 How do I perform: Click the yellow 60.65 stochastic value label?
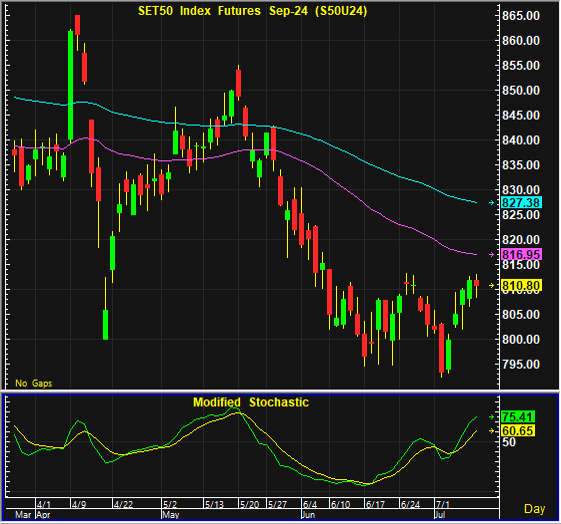(x=518, y=431)
